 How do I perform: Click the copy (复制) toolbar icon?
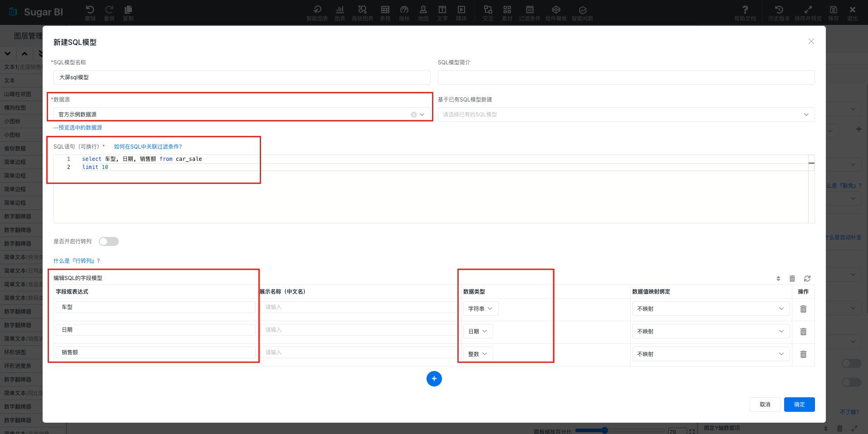pos(128,13)
